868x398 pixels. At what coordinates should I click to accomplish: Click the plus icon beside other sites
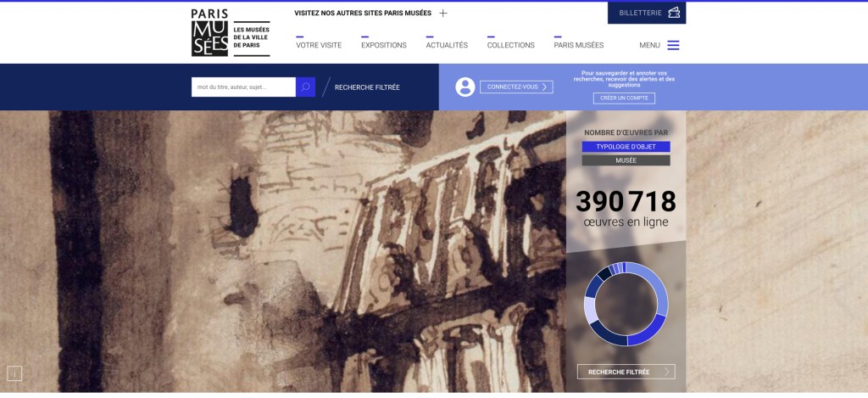[x=443, y=14]
